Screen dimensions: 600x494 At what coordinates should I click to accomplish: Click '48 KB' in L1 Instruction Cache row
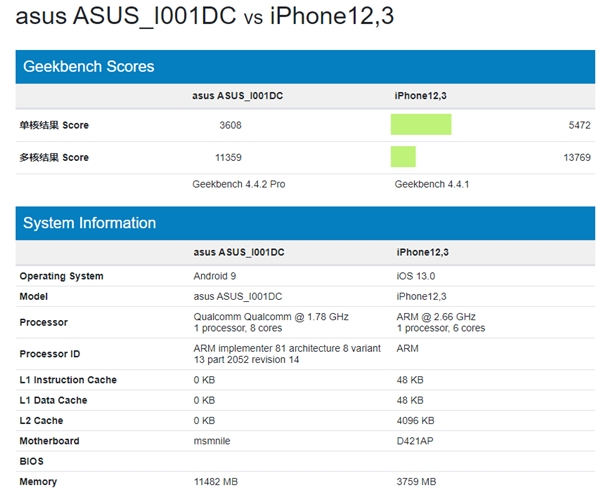410,380
